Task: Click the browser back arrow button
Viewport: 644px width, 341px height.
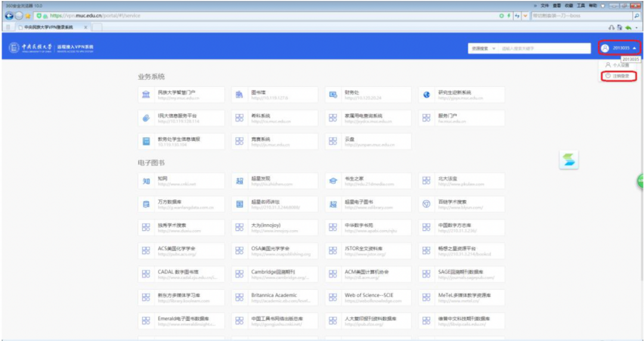Action: pos(9,15)
